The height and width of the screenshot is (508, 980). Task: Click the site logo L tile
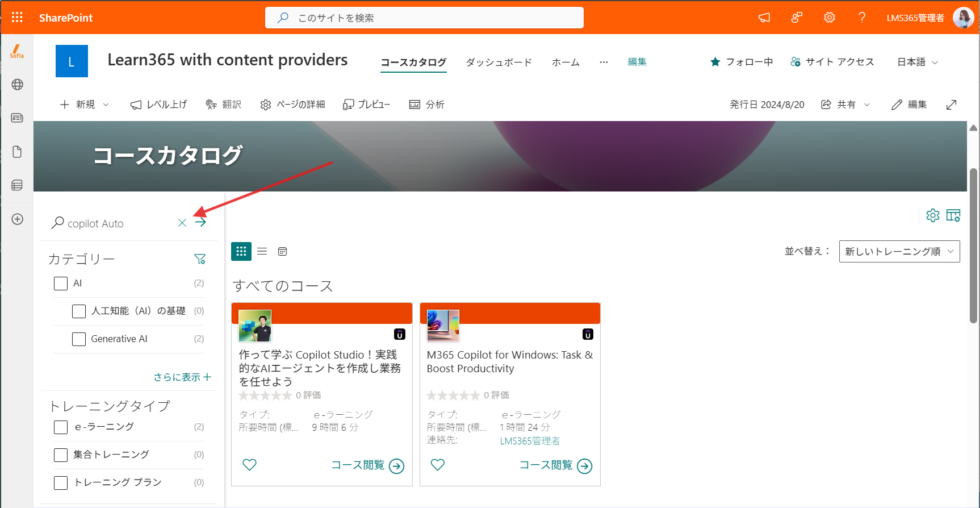(x=72, y=61)
